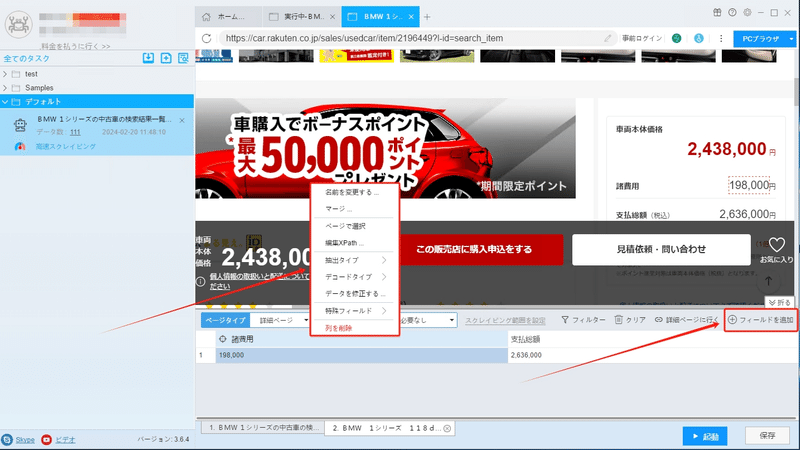Click 詳細ページに行く button

tap(686, 320)
